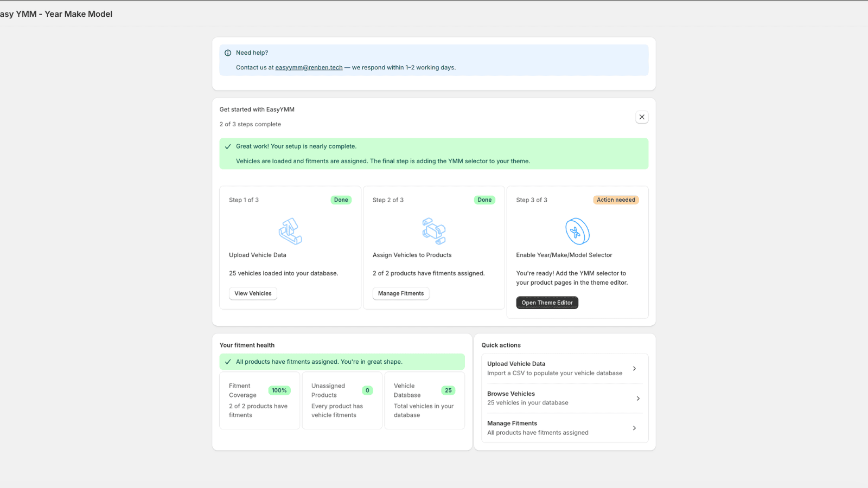
Task: Click the Enable Year/Make/Model Selector illustration
Action: [577, 232]
